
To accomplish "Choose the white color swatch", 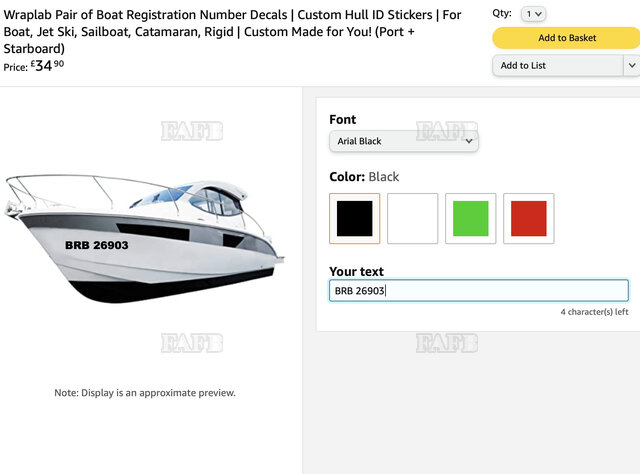I will (412, 218).
